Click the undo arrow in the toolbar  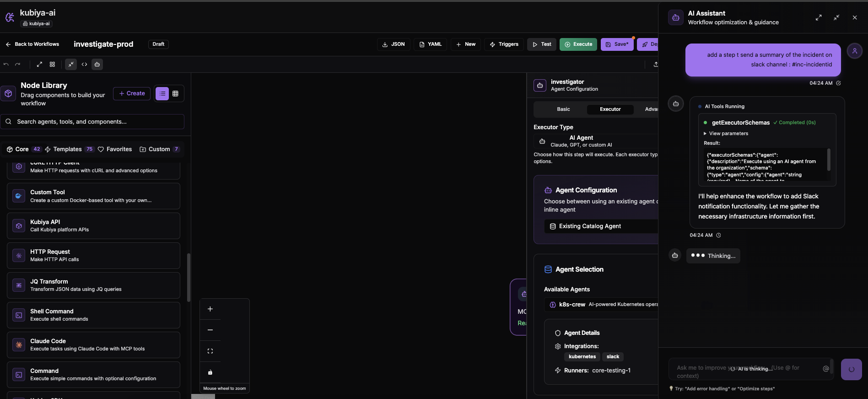click(x=6, y=65)
